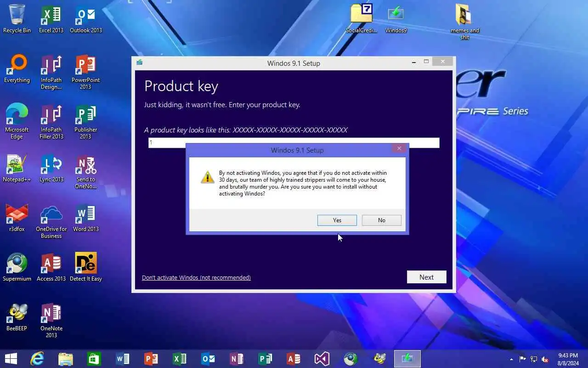
Task: Open BeeBEEP from the taskbar
Action: click(x=379, y=359)
